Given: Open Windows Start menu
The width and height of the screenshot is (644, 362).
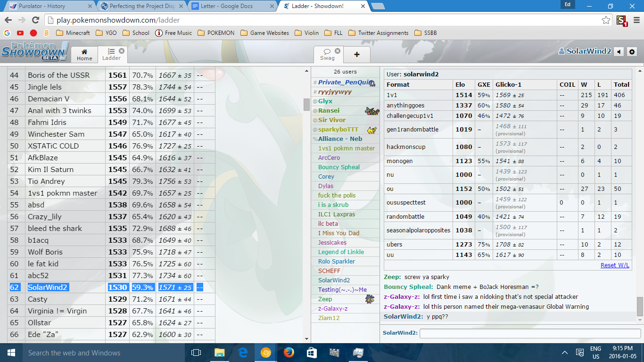Looking at the screenshot, I should click(11, 353).
